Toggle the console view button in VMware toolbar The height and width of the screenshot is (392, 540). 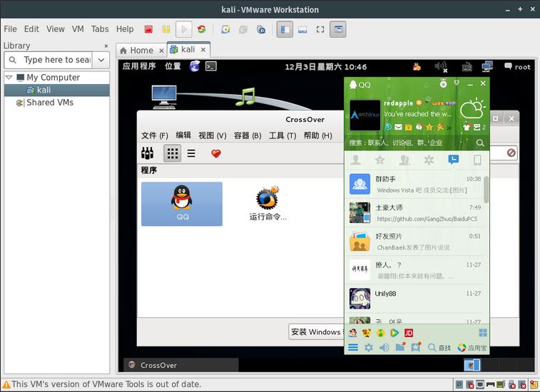(x=338, y=30)
